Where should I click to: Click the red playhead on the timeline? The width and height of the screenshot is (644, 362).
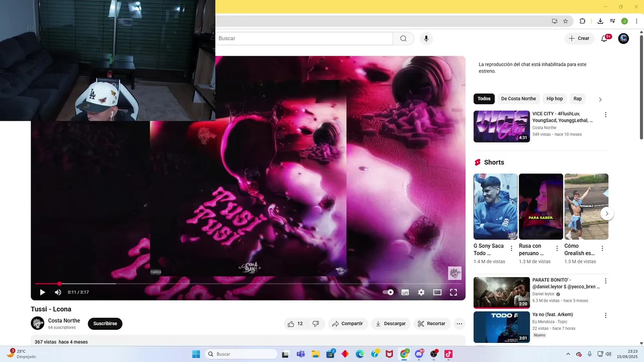pos(59,284)
